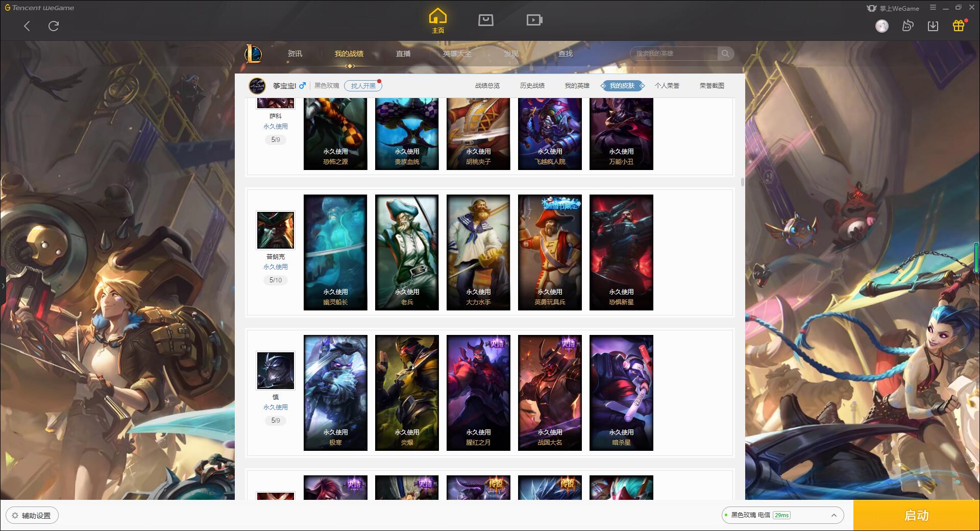Open the 恐怖之源 skin card
Screen dimensions: 980x531
(x=335, y=134)
